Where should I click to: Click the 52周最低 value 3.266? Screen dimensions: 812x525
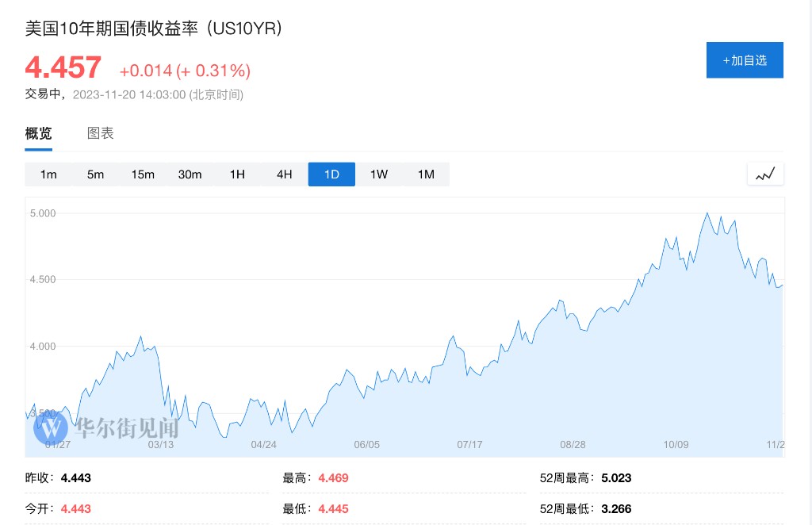coord(617,509)
